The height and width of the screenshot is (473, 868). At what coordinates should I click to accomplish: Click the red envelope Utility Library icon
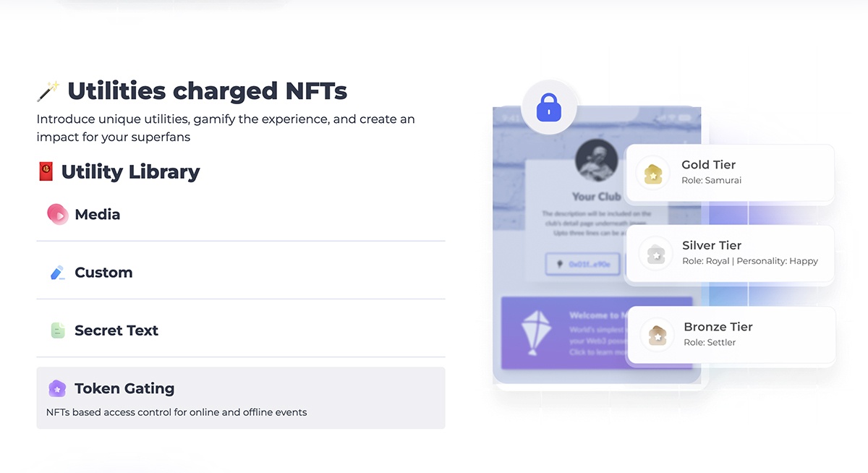[46, 171]
